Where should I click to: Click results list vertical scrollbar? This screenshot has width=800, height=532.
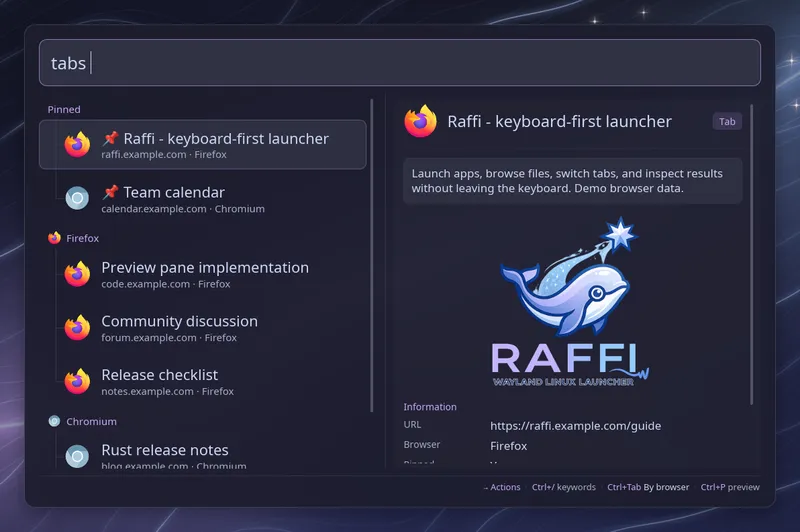[371, 255]
